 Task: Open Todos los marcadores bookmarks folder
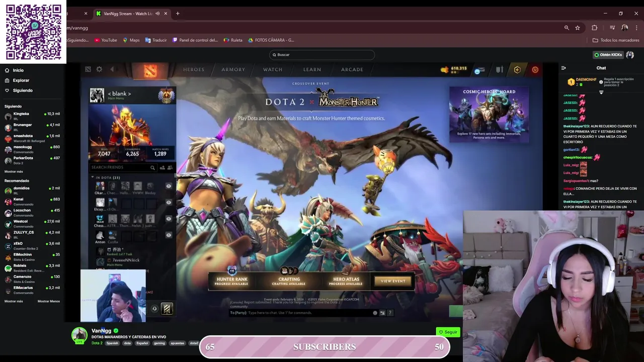[616, 40]
